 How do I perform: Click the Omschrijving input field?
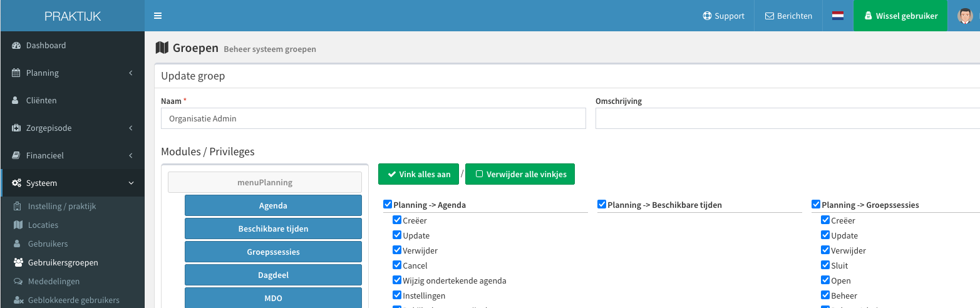[x=788, y=118]
